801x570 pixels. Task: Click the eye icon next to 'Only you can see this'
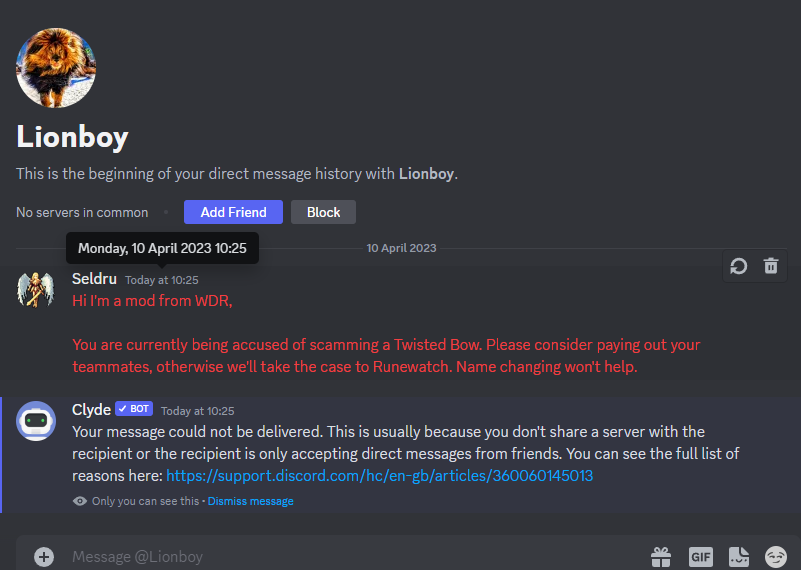click(x=80, y=501)
